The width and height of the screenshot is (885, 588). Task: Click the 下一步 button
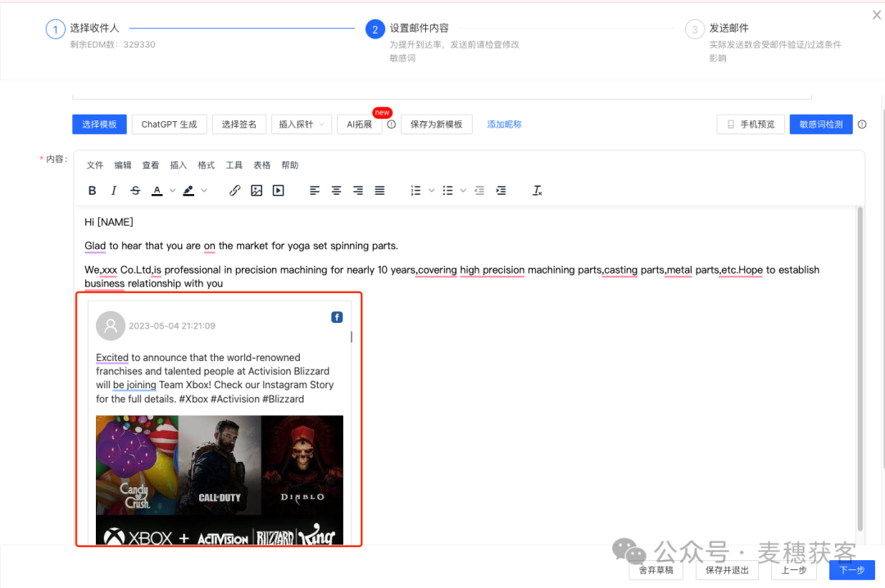(x=851, y=570)
